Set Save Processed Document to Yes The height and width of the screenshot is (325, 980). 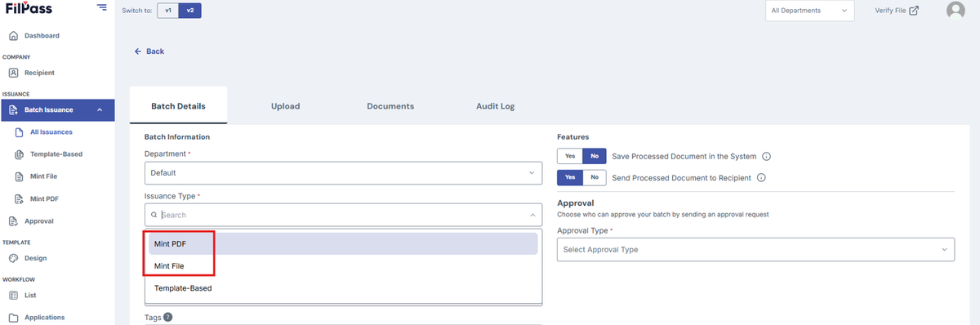[x=569, y=156]
